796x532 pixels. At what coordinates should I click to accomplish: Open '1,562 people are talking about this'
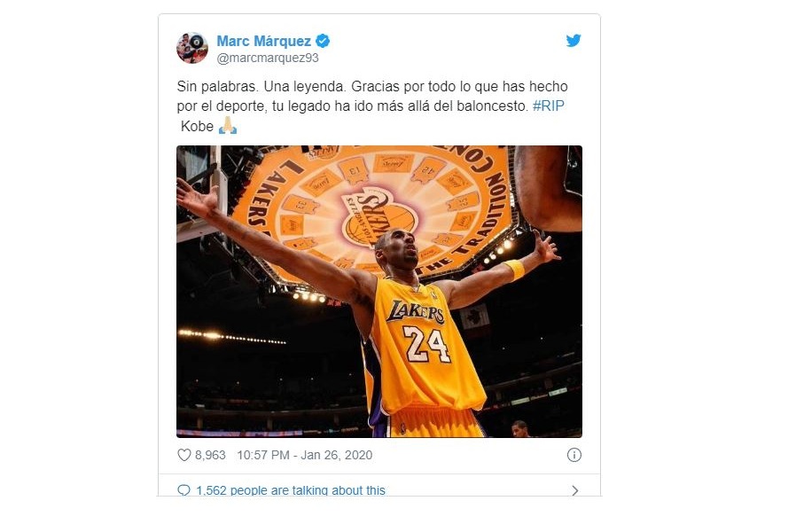point(291,490)
